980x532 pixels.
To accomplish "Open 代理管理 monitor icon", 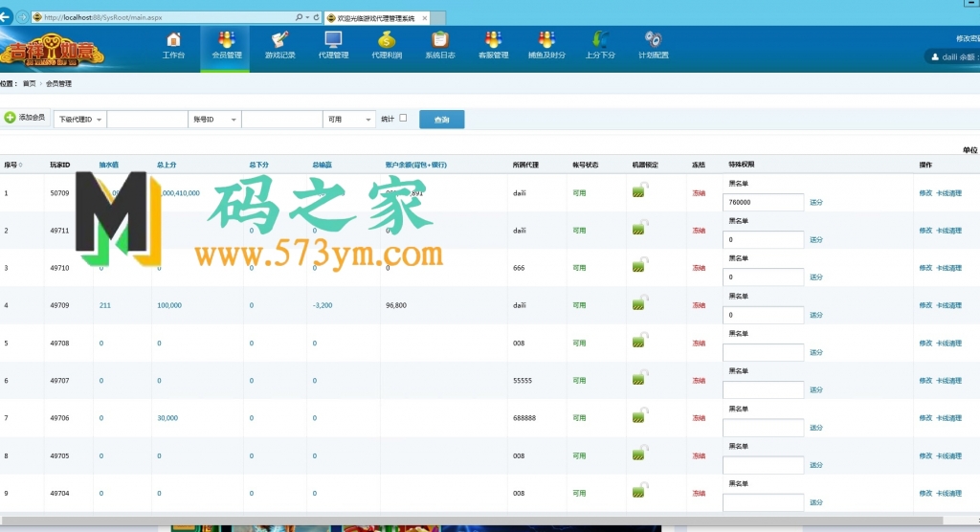I will (333, 40).
